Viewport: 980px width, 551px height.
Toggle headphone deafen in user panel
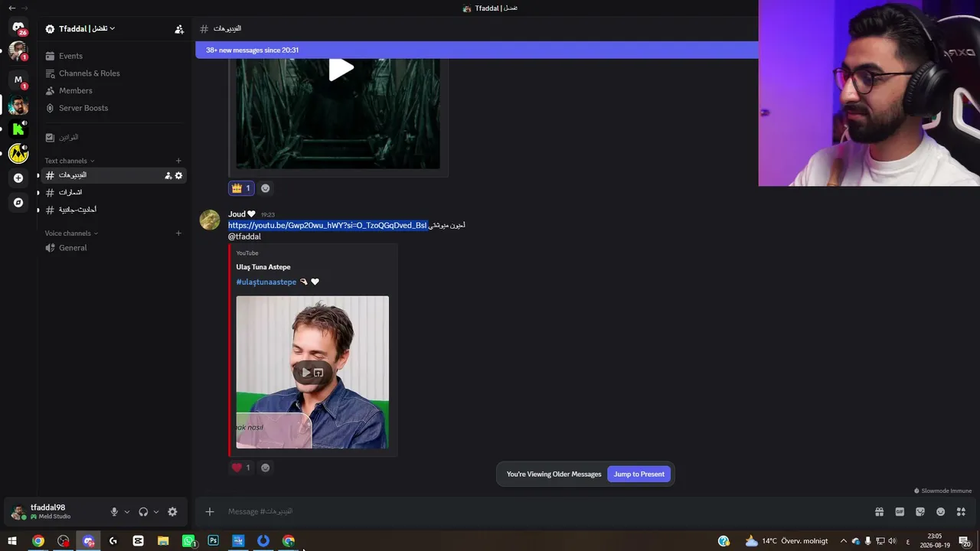coord(143,512)
